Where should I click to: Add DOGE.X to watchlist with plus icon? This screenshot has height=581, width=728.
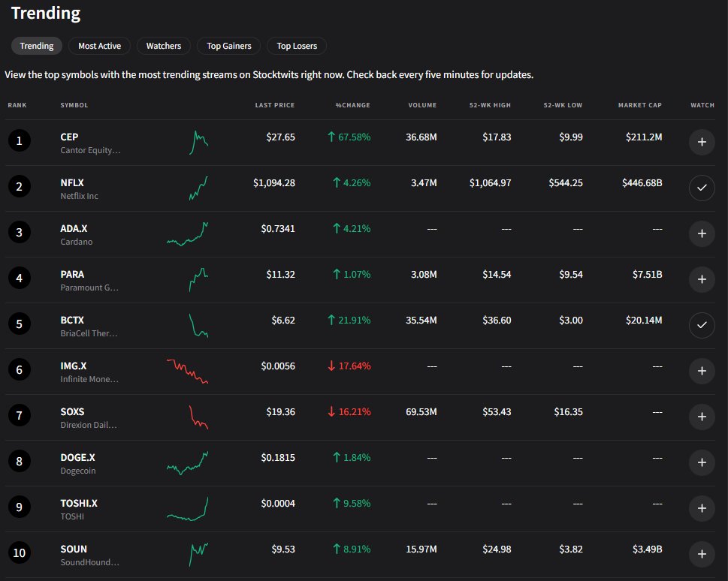(x=702, y=462)
